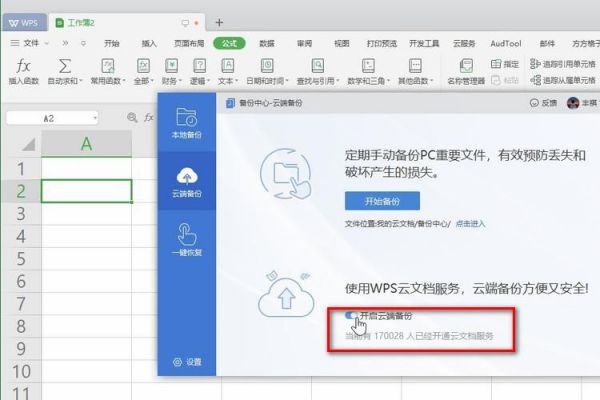Open the Other functions (其他函数) icon
Image resolution: width=600 pixels, height=400 pixels.
[415, 66]
